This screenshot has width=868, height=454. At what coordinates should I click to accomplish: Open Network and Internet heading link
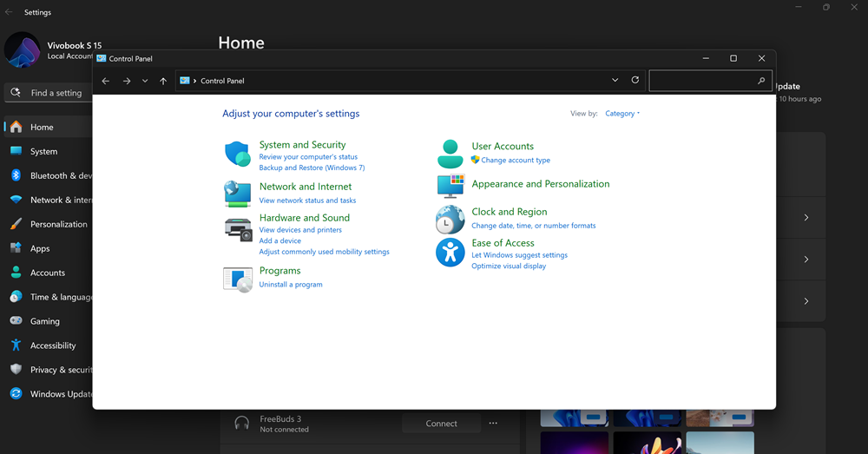point(306,187)
